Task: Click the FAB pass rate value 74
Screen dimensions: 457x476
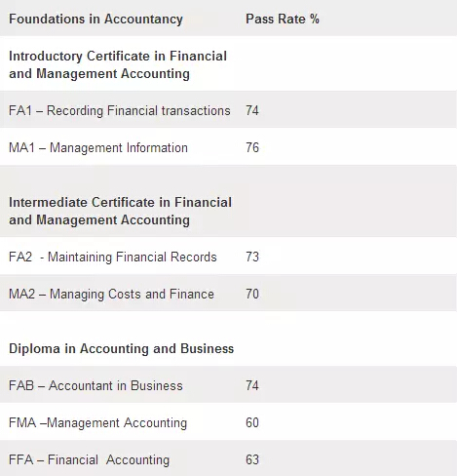Action: [x=252, y=385]
